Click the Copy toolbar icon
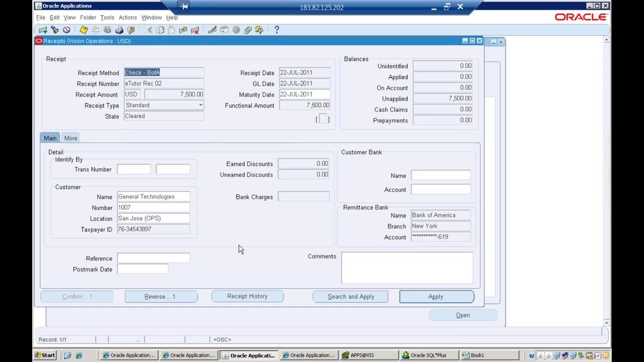This screenshot has width=644, height=362. [160, 30]
